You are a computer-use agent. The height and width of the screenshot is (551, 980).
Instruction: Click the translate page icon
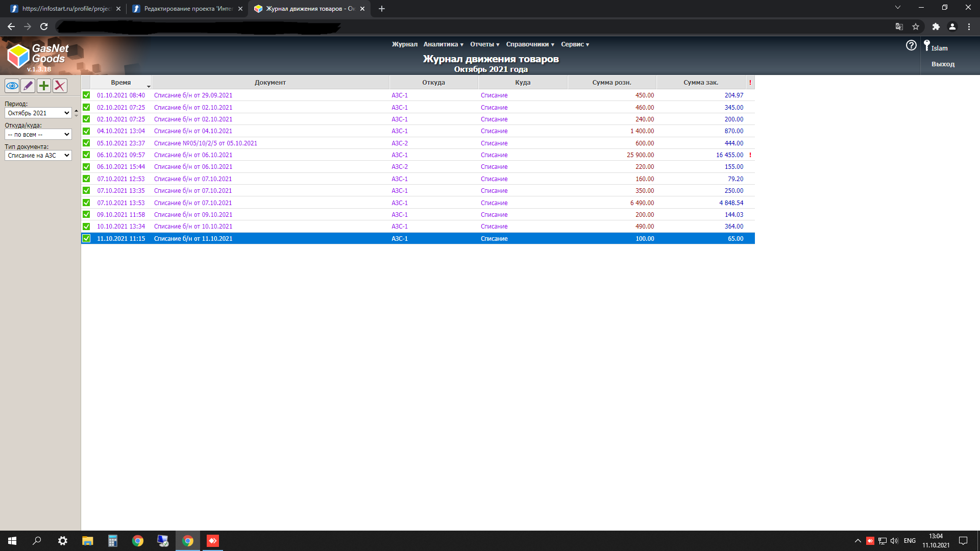click(899, 27)
